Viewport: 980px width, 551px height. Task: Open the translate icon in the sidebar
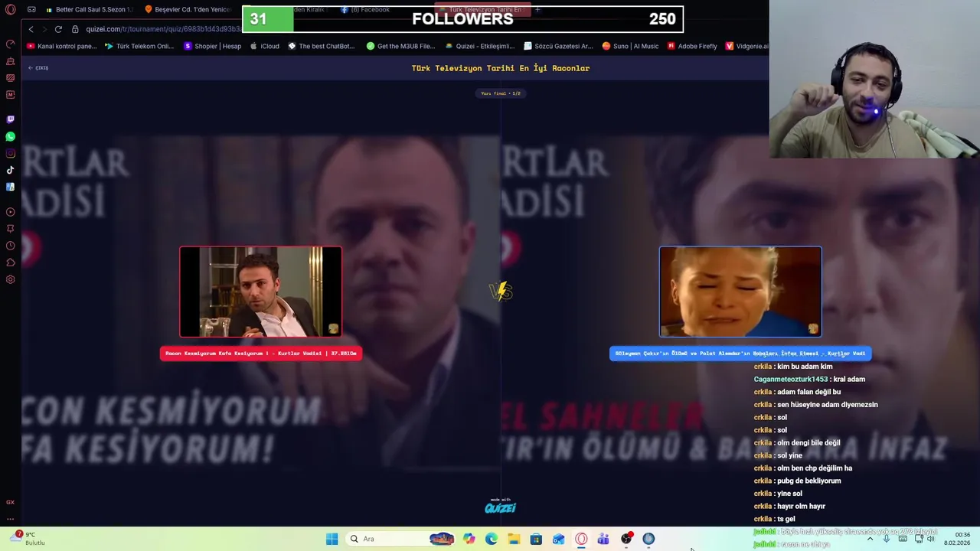[10, 187]
